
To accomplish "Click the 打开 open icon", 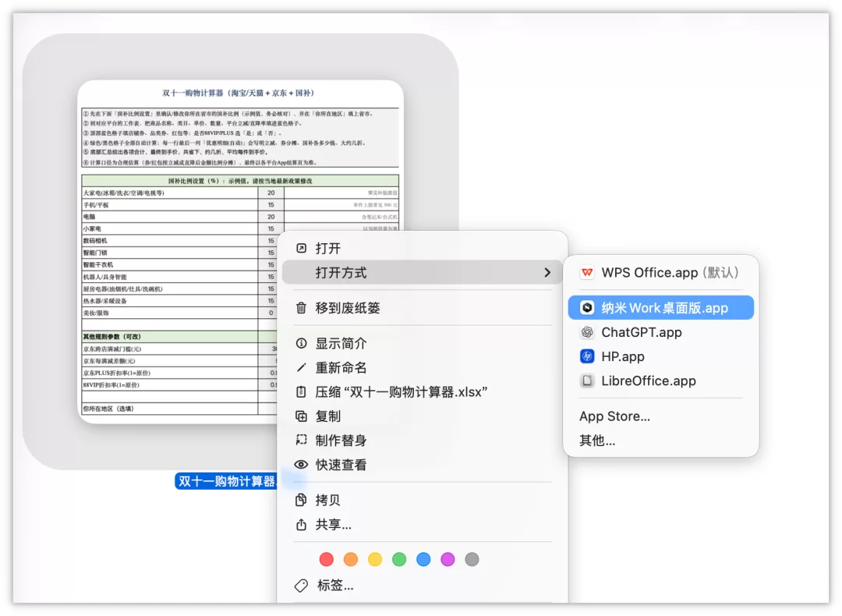I will pyautogui.click(x=301, y=248).
